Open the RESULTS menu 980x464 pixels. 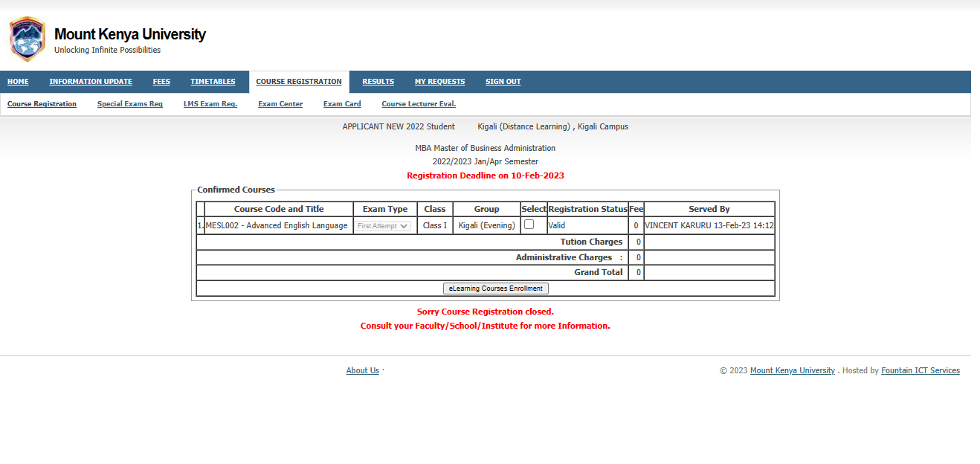[x=378, y=82]
